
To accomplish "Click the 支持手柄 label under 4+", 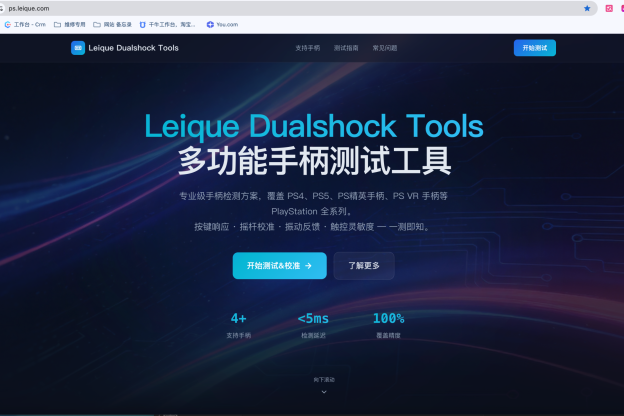I will 238,336.
